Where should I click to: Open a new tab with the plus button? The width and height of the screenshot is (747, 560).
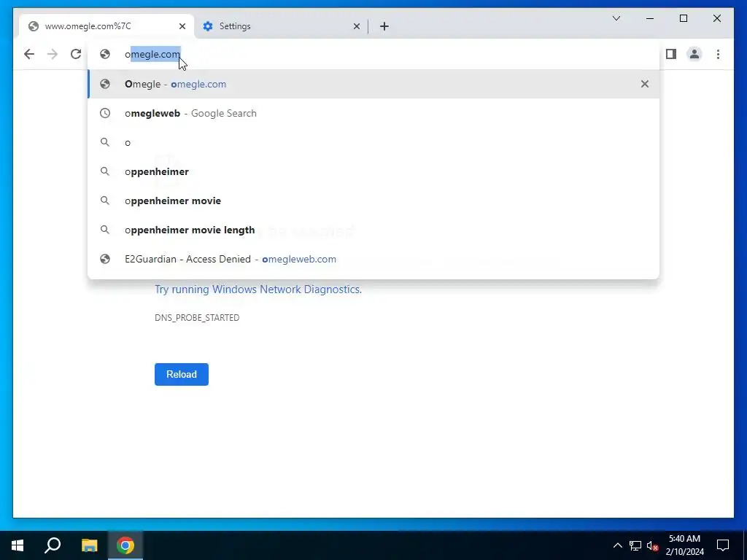(x=384, y=26)
